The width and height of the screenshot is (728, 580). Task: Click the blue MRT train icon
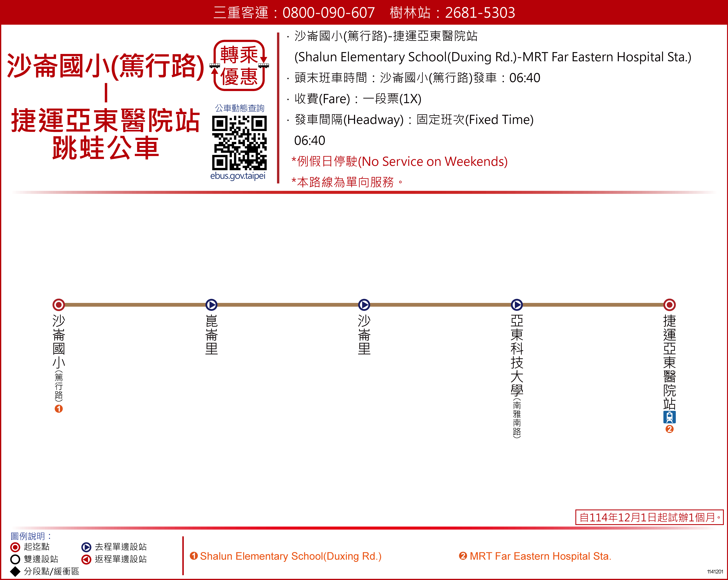tap(669, 417)
